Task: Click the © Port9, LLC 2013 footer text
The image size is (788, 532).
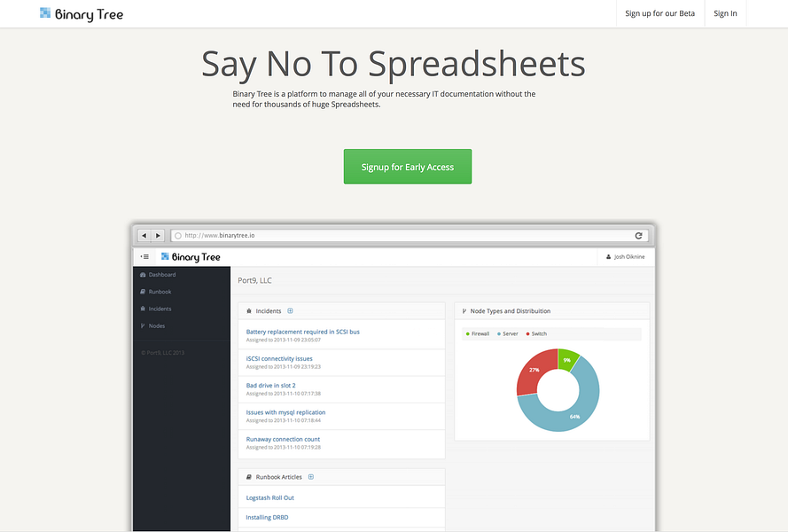Action: click(x=163, y=353)
